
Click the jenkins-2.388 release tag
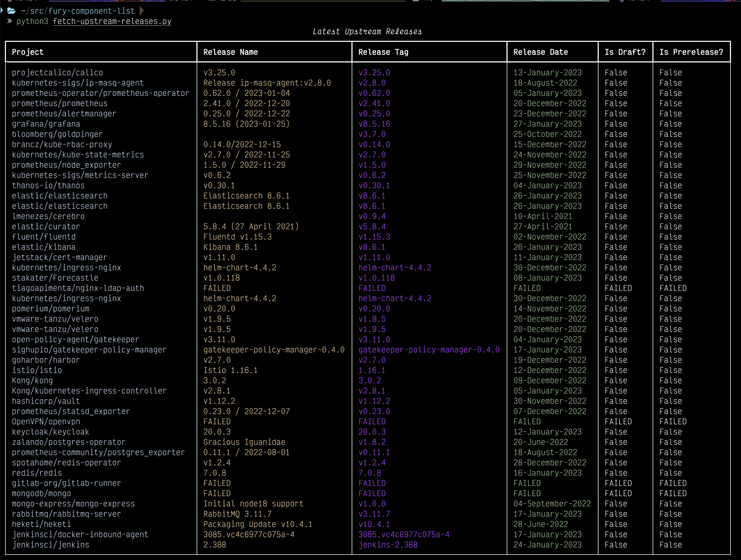[388, 545]
